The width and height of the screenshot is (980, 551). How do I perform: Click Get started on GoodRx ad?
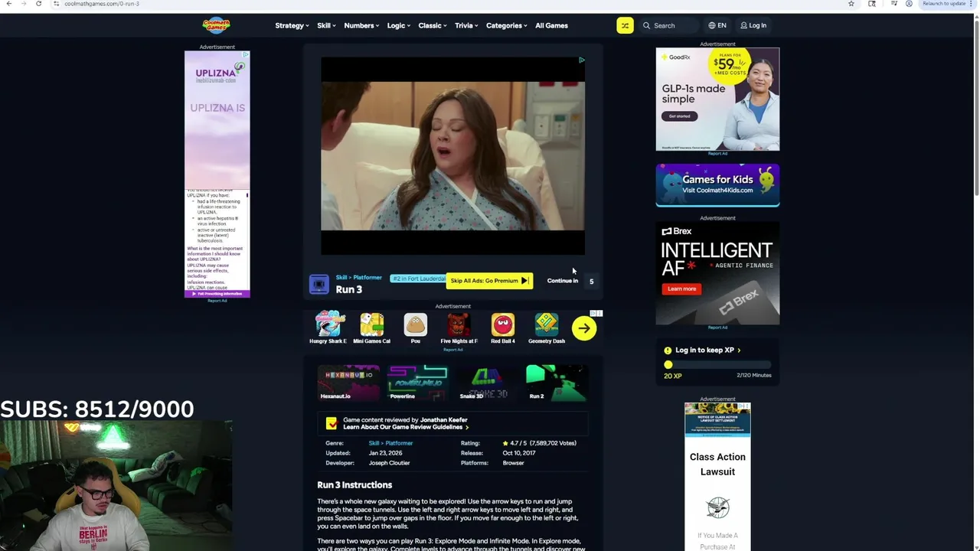[679, 116]
